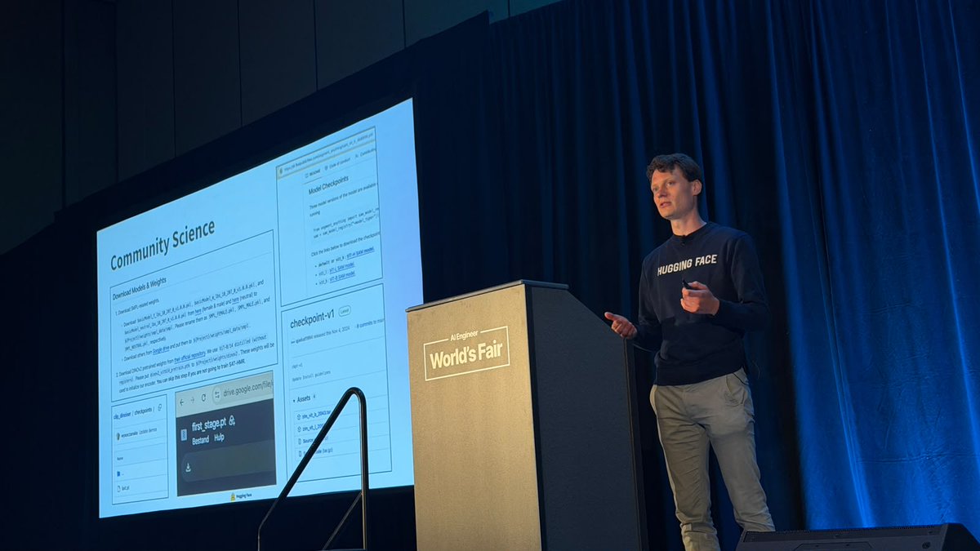Open the Hulp menu
Image resolution: width=980 pixels, height=551 pixels.
219,437
